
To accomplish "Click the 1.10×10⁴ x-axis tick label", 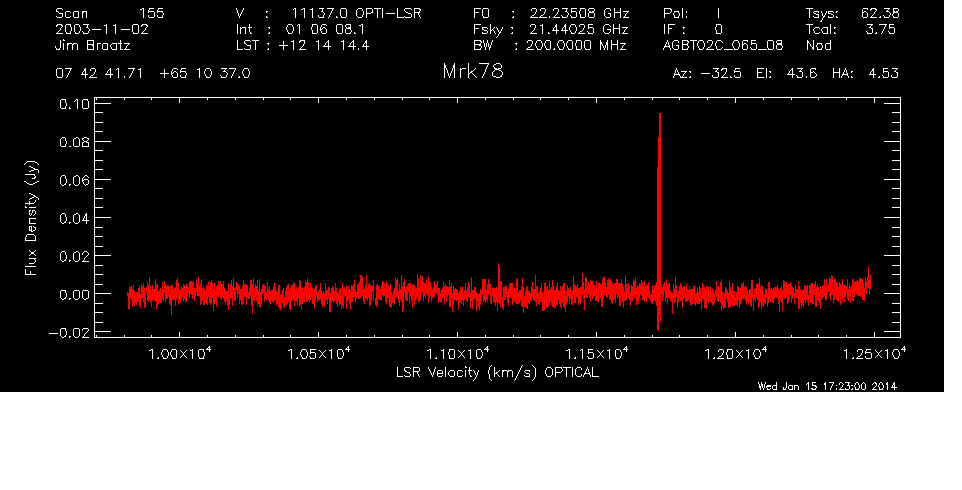I will click(x=458, y=353).
